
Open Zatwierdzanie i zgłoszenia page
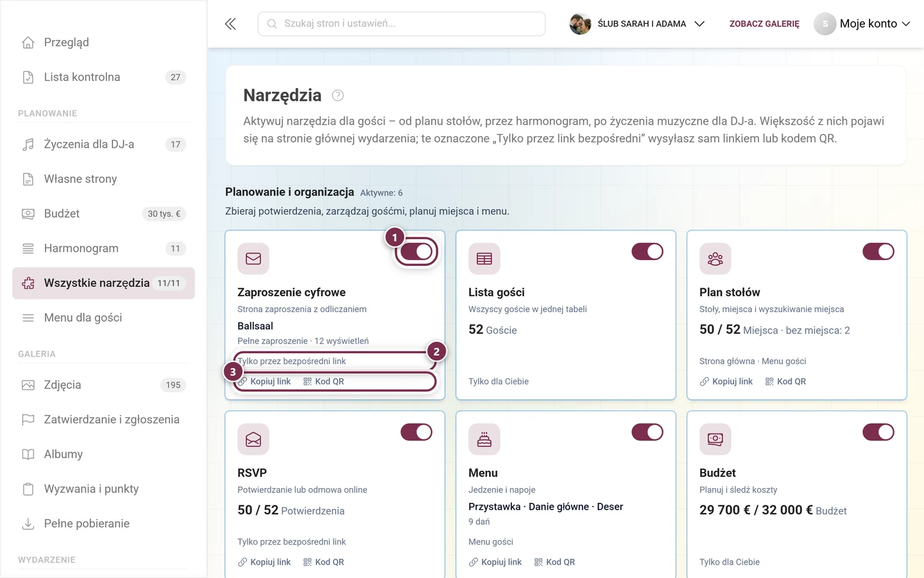coord(103,420)
